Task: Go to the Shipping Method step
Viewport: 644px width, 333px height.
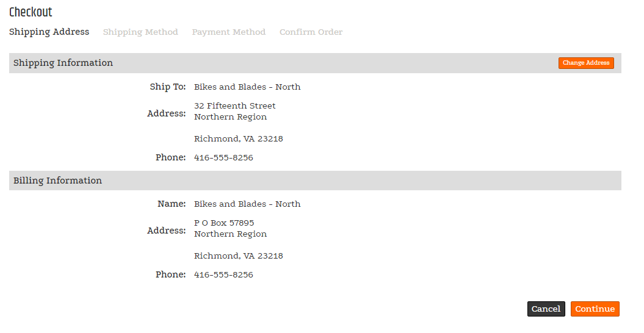Action: 140,32
